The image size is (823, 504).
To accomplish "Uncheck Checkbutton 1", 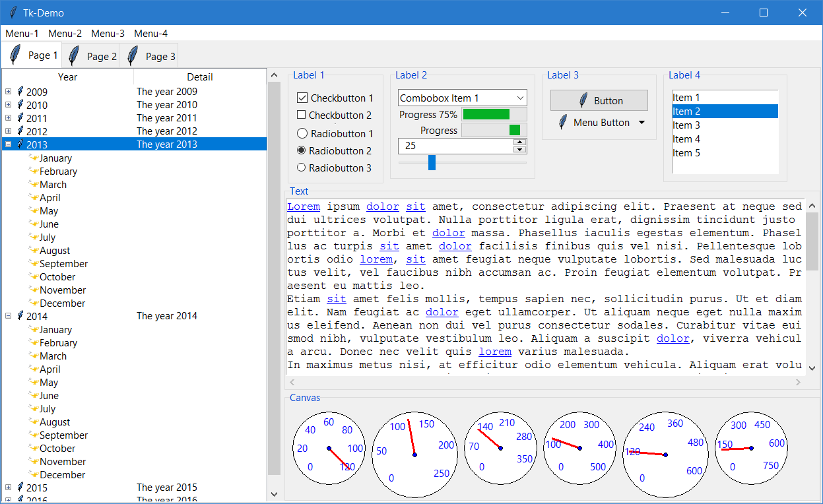I will 303,98.
